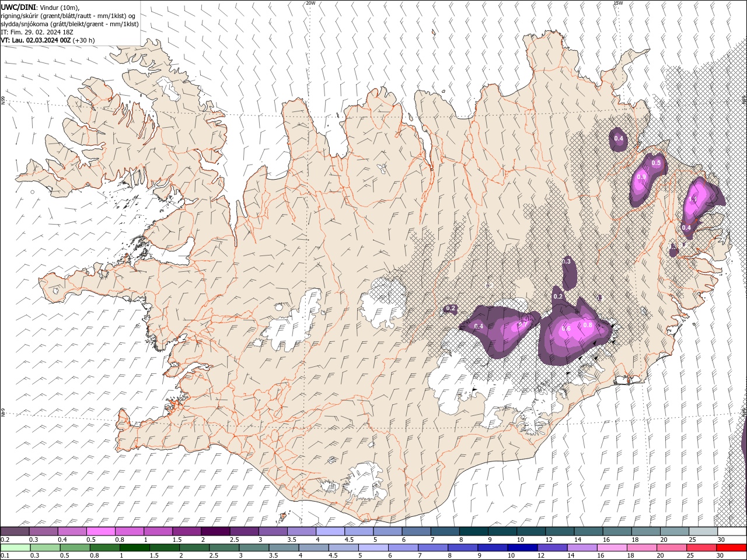Click the darkest purple 2 snow legend swatch

pos(215,531)
